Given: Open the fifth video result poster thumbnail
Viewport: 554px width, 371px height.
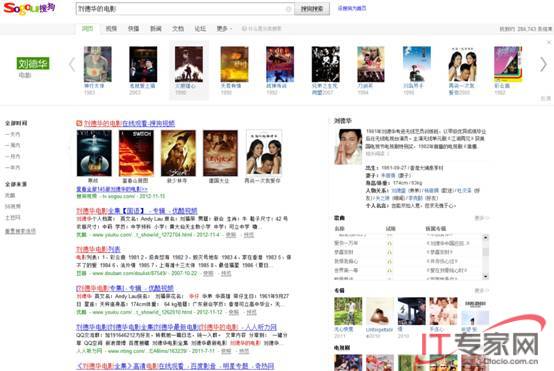Looking at the screenshot, I should coord(264,153).
